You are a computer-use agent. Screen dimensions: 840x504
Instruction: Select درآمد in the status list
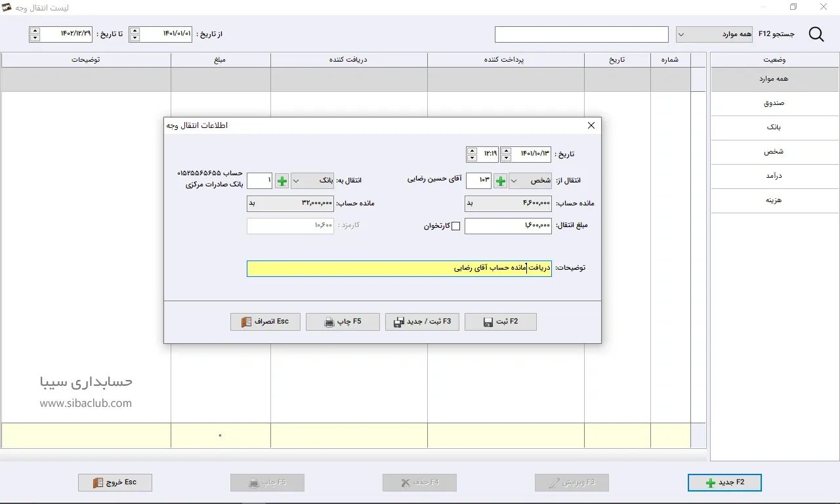[774, 176]
